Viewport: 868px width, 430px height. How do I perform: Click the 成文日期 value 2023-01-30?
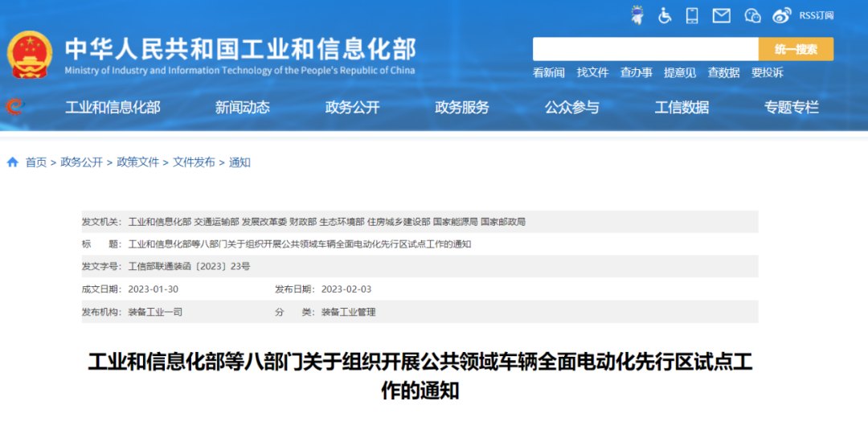[x=154, y=289]
